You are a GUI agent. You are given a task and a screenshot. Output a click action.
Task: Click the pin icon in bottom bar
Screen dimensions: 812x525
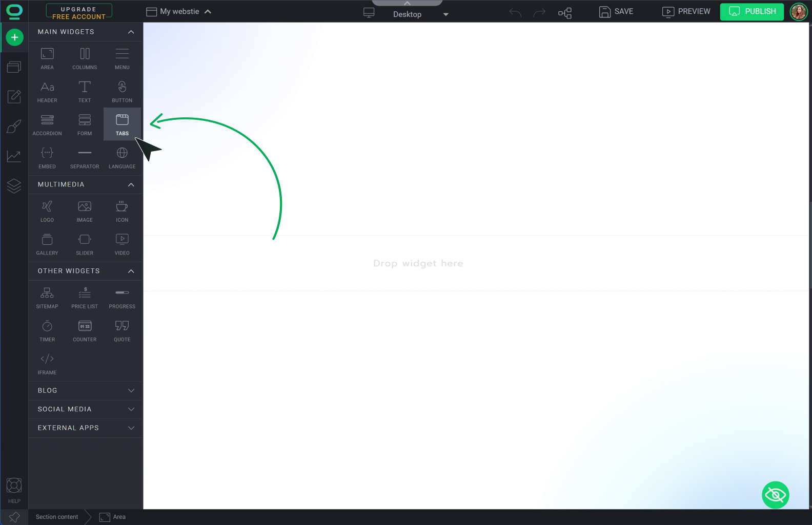[14, 517]
